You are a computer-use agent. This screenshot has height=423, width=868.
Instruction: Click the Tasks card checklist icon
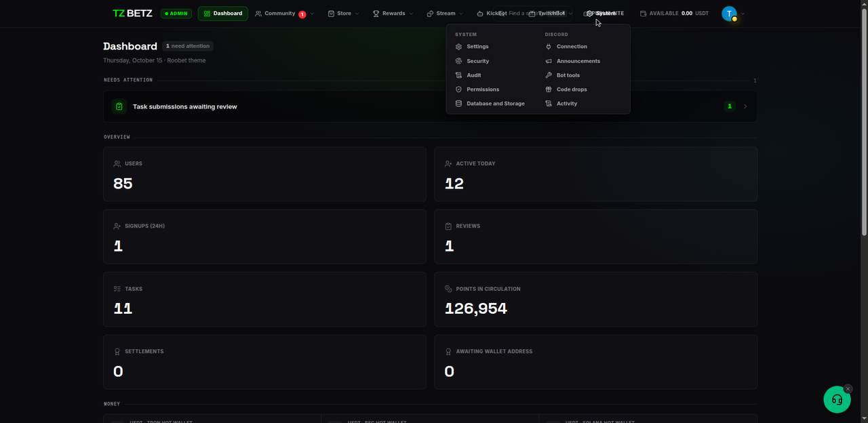[x=117, y=289]
